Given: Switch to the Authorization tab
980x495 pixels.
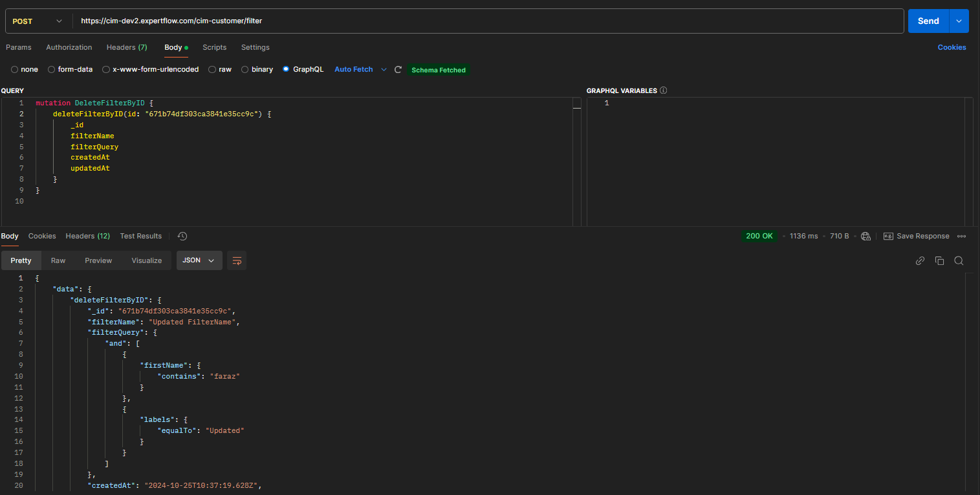Looking at the screenshot, I should tap(69, 47).
